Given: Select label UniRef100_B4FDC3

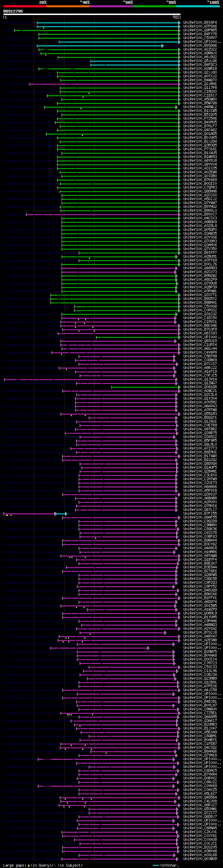Looking at the screenshot, I should coord(200,65).
